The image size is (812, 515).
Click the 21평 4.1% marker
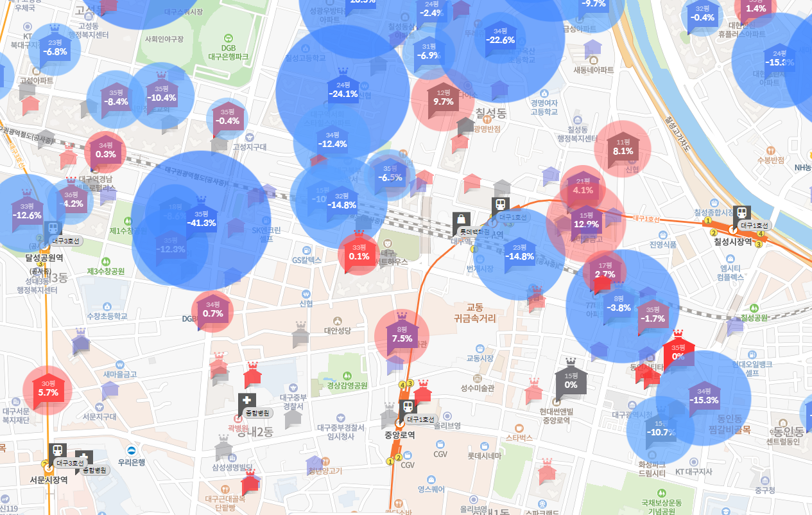point(583,187)
